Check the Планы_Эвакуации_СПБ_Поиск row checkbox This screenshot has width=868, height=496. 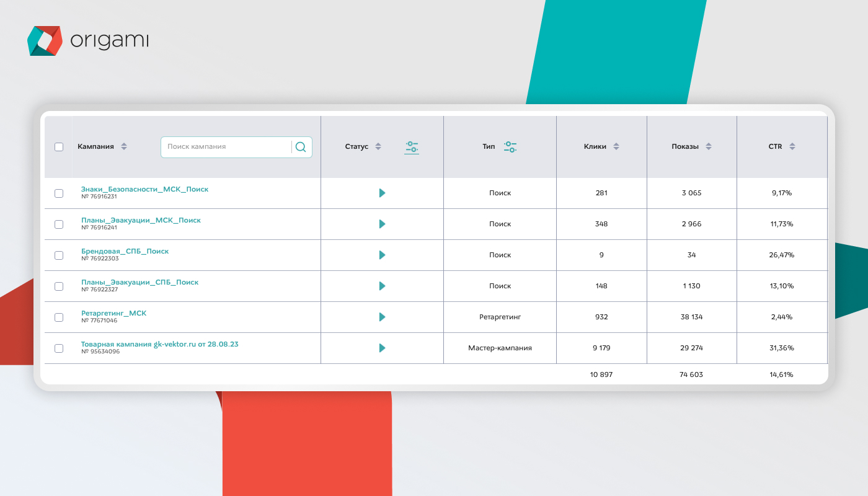coord(59,286)
